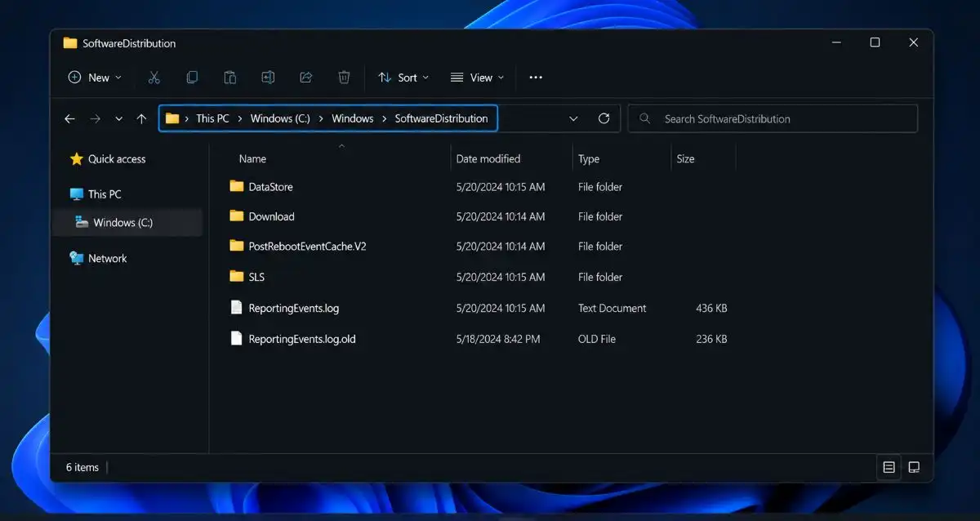Switch to large thumbnails view icon
Viewport: 980px width, 521px height.
tap(914, 467)
